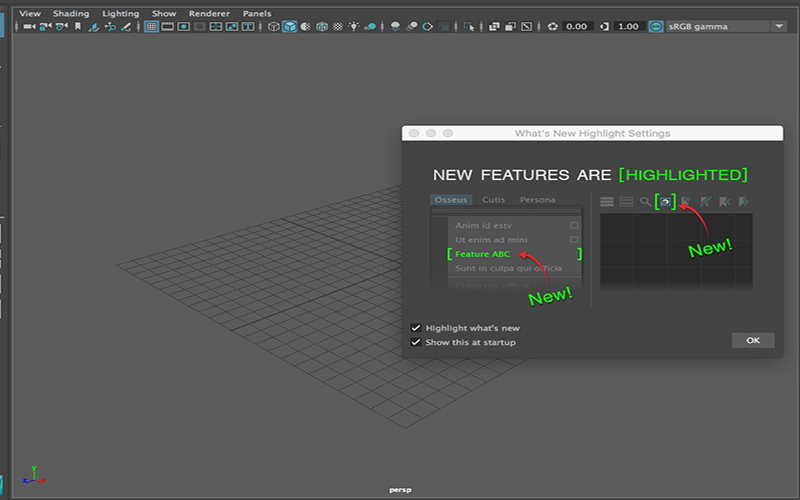The width and height of the screenshot is (800, 500).
Task: Click the Image Plane icon
Action: pos(94,27)
